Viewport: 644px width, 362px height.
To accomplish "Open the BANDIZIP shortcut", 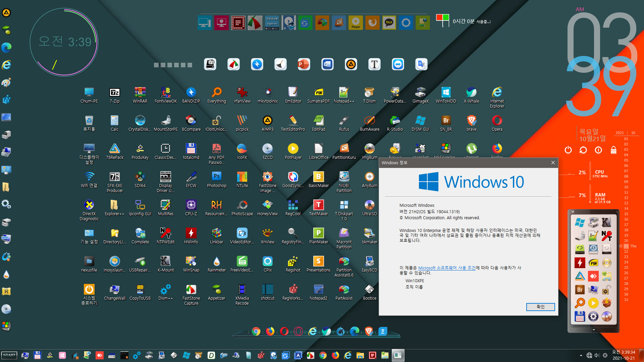I will (x=191, y=95).
